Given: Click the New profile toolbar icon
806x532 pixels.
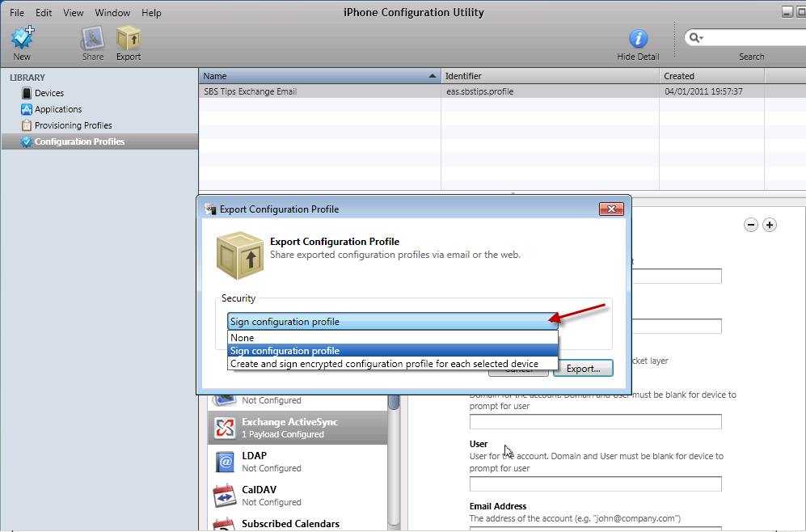Looking at the screenshot, I should 22,39.
